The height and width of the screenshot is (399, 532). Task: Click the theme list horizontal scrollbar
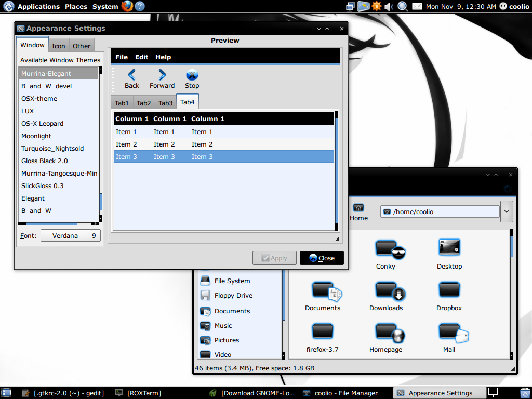(59, 223)
